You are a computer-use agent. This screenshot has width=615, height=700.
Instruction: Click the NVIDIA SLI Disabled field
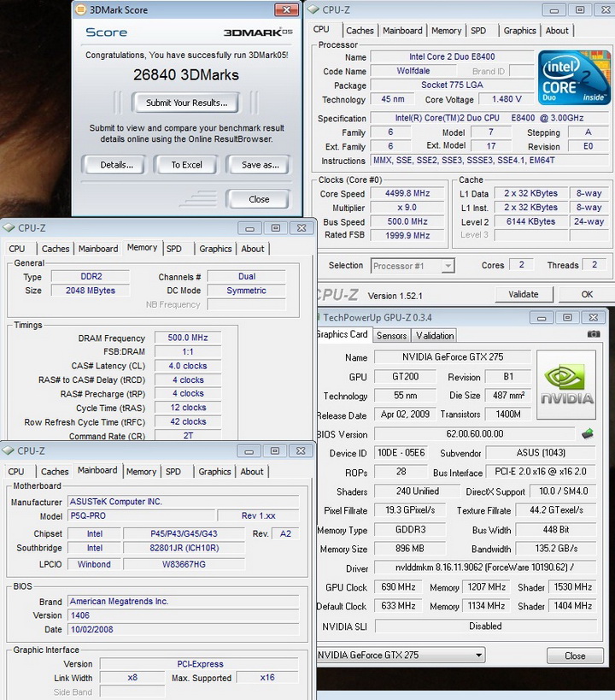485,626
